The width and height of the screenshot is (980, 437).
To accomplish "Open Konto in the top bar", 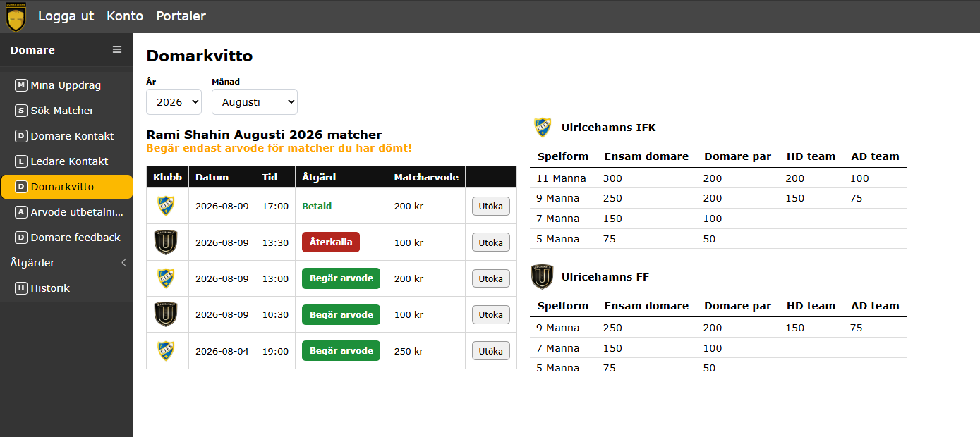I will (x=125, y=16).
